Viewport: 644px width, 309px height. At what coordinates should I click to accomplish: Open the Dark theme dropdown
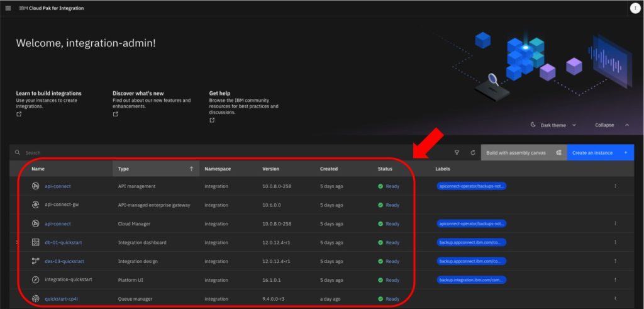click(553, 125)
